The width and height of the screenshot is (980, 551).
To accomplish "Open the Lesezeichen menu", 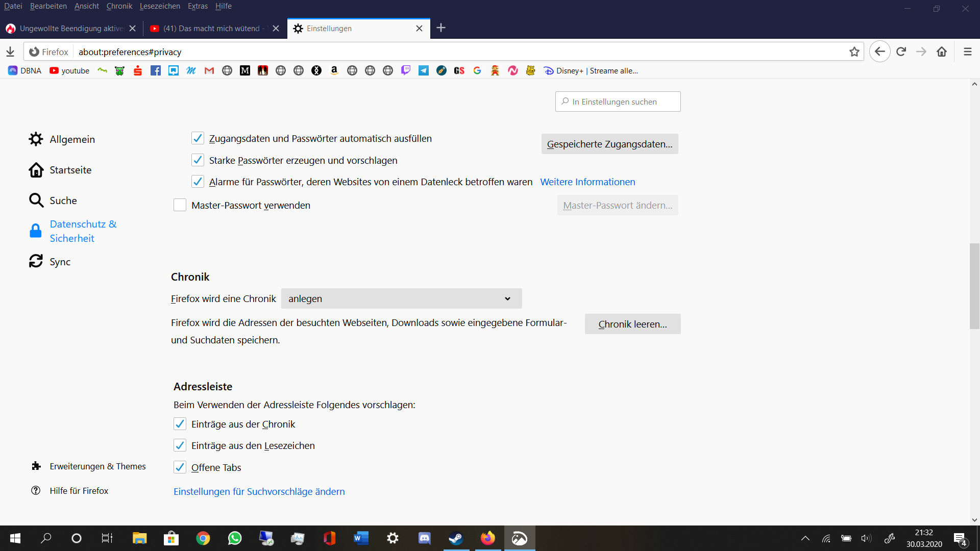I will pos(160,6).
